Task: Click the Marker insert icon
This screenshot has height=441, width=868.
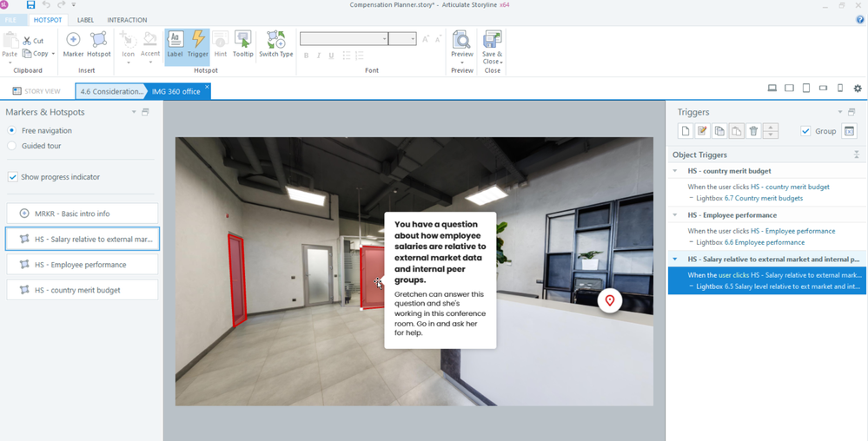Action: 73,43
